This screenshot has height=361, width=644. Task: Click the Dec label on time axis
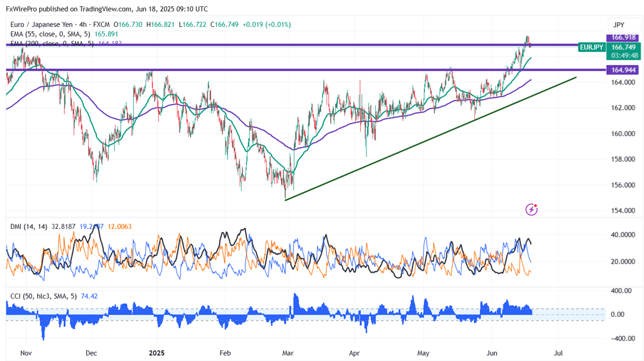tap(91, 353)
